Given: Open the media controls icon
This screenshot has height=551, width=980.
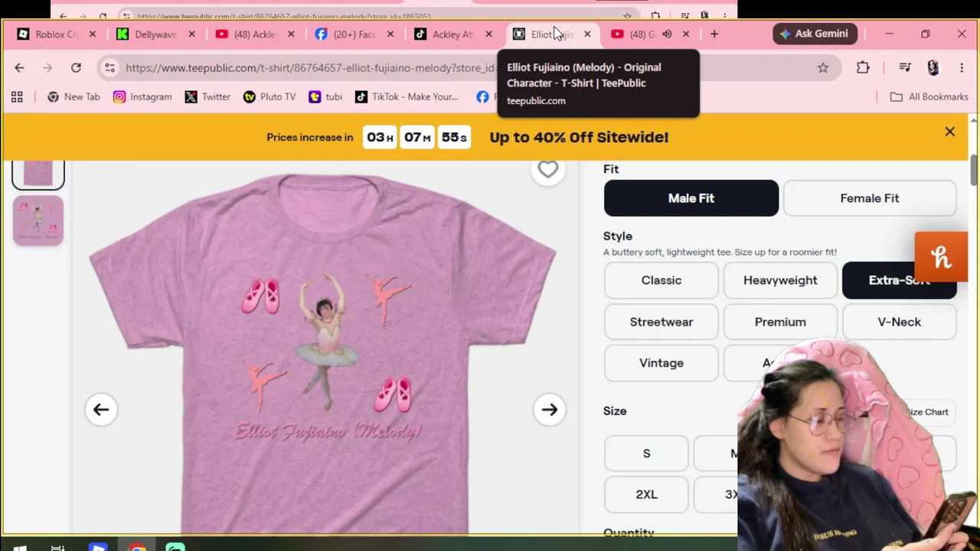Looking at the screenshot, I should 905,68.
